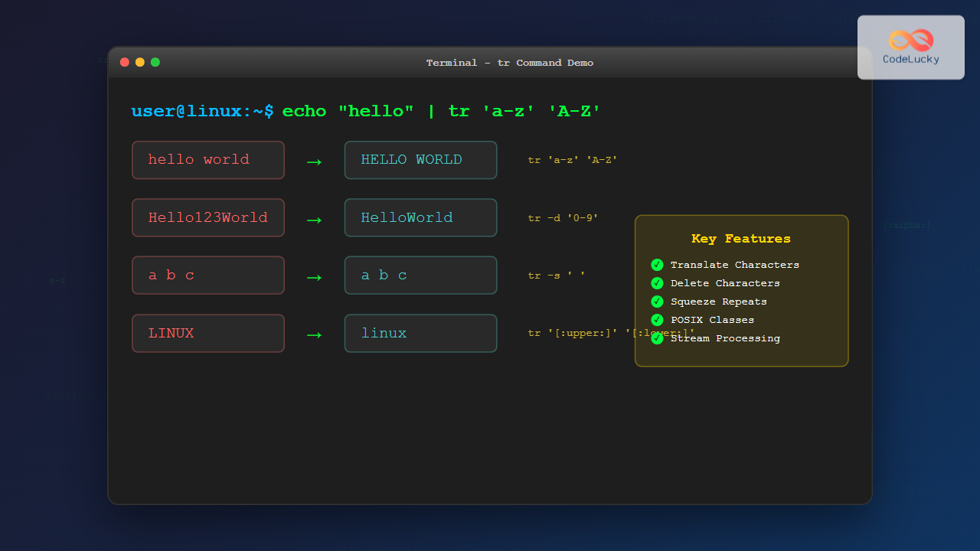980x551 pixels.
Task: Click the tr -d '0-9' command text
Action: (563, 218)
